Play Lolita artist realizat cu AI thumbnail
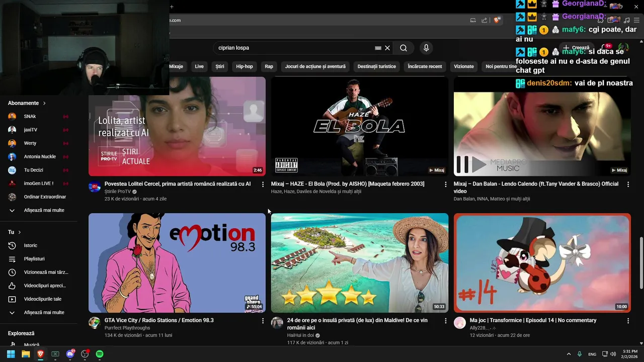The image size is (644, 362). point(177,126)
